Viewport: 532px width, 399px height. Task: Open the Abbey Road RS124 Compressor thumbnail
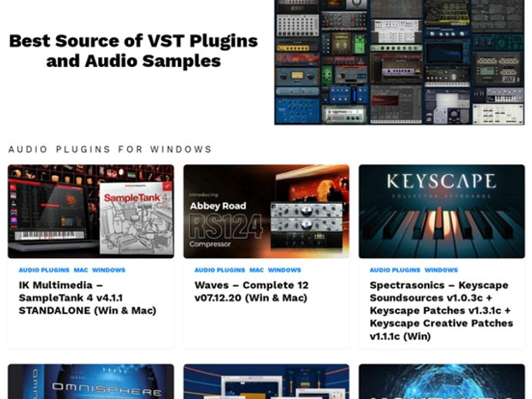pos(266,211)
